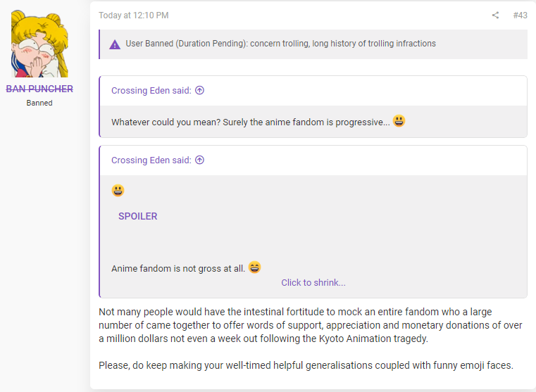The height and width of the screenshot is (392, 536).
Task: Expand the SPOILER section
Action: click(x=138, y=216)
